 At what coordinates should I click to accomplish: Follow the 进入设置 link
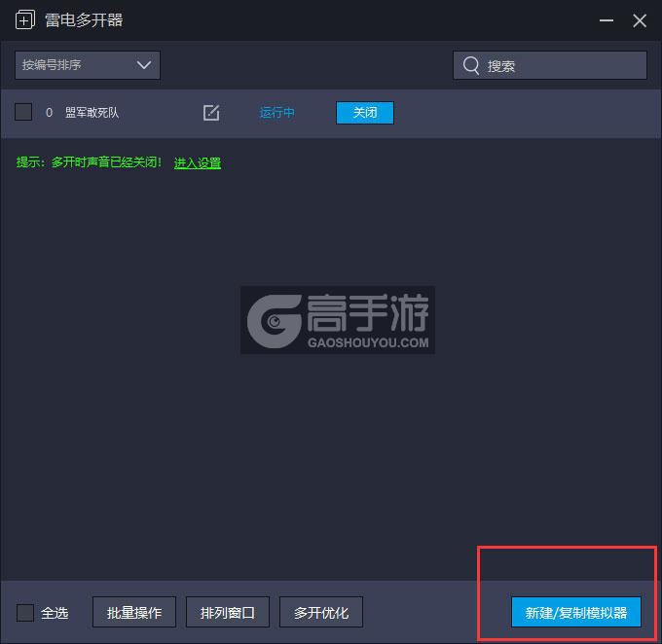[x=198, y=162]
